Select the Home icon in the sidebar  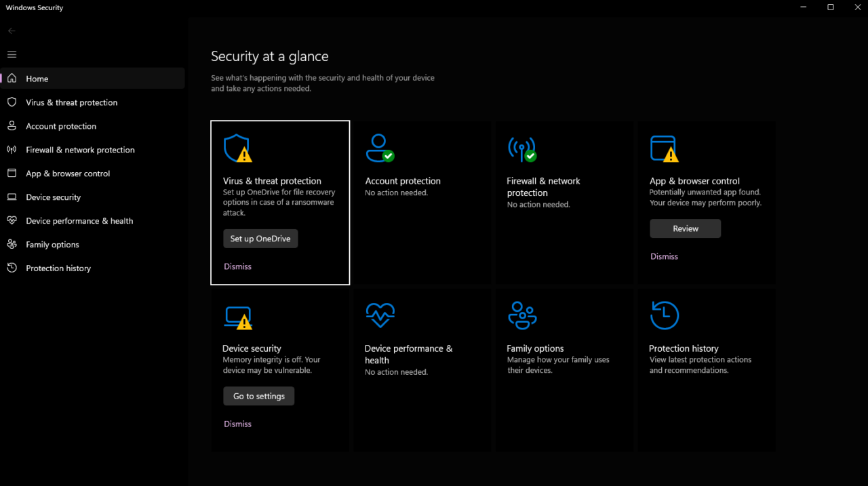pos(12,78)
